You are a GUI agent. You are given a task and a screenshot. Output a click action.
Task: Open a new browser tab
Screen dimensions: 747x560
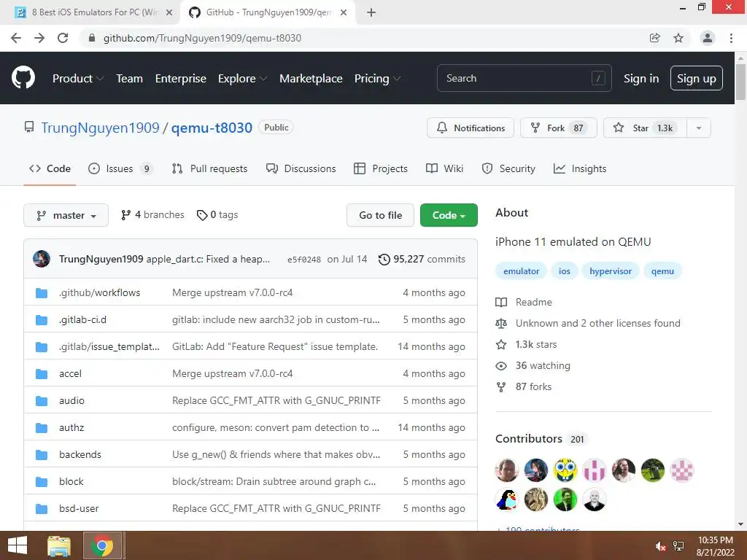tap(371, 12)
